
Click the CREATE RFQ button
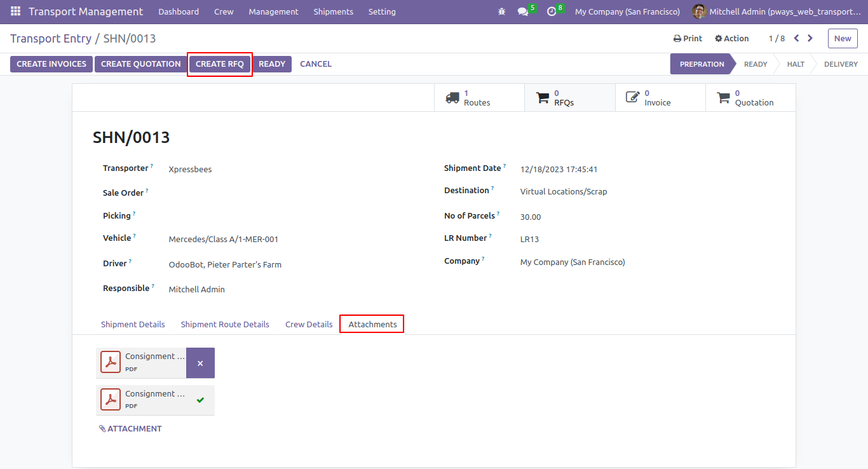point(220,64)
